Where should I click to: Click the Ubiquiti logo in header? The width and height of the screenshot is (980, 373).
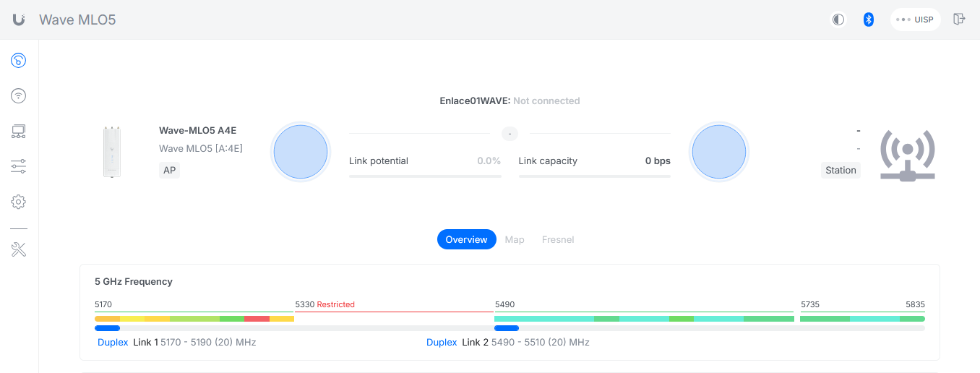coord(19,20)
